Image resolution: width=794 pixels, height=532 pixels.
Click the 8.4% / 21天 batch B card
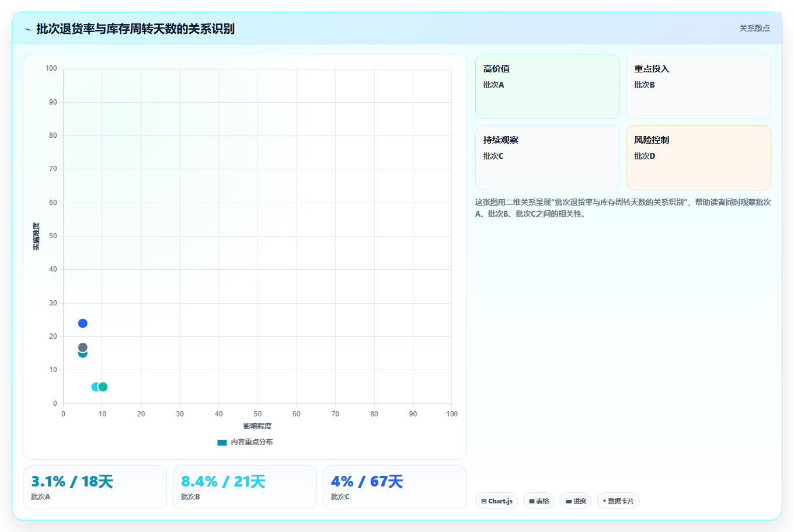pyautogui.click(x=245, y=487)
